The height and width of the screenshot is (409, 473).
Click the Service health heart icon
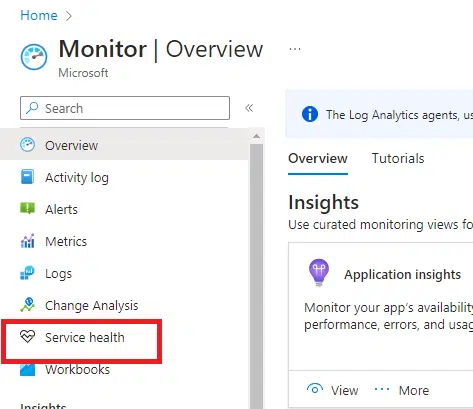click(x=27, y=336)
